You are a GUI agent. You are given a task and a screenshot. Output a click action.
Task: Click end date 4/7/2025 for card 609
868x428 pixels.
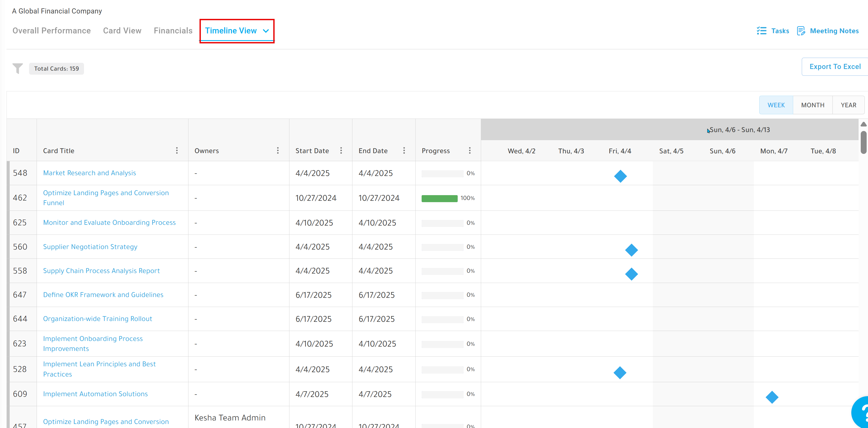[x=375, y=394]
